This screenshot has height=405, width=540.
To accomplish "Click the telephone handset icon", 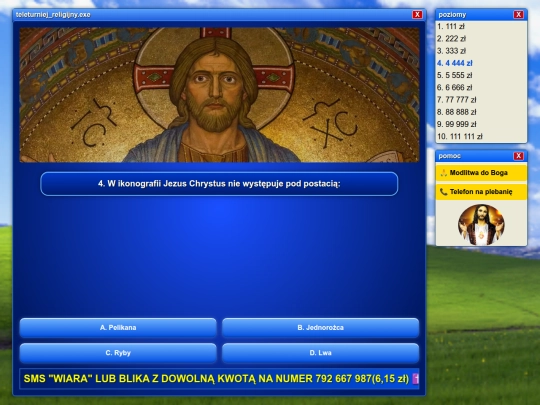I will coord(443,191).
